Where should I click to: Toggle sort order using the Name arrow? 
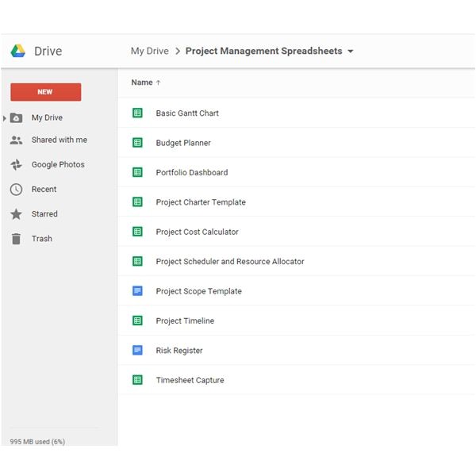pos(158,83)
